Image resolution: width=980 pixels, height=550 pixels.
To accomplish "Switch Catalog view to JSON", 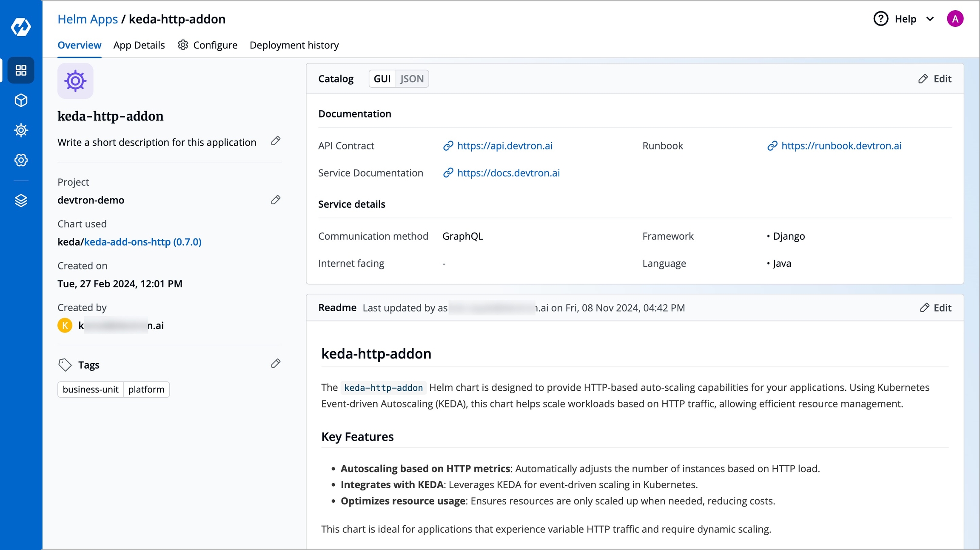I will coord(411,79).
